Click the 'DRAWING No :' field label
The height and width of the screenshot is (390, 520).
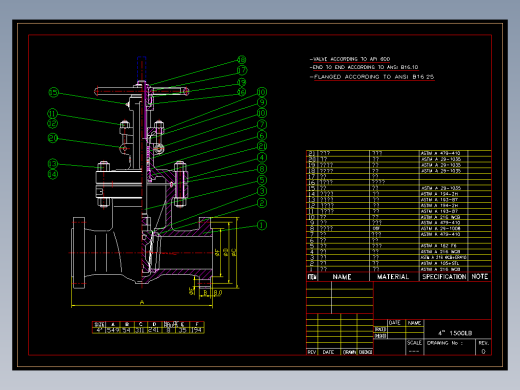coord(445,343)
